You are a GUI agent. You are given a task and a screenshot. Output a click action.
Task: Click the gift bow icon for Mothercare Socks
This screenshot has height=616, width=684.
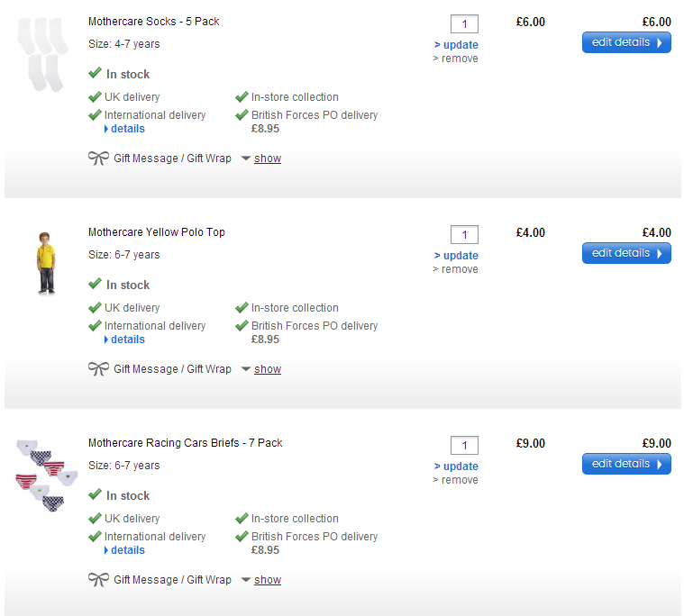pos(98,159)
